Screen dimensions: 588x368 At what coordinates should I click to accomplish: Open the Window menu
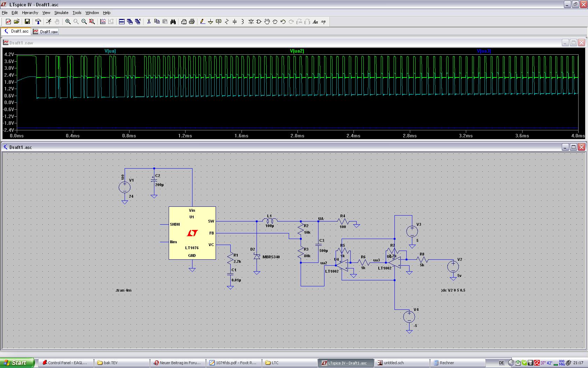click(x=92, y=13)
